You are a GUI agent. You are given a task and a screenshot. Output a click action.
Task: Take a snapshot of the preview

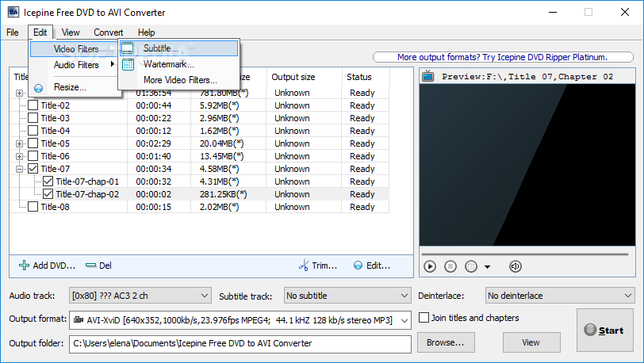click(x=470, y=266)
